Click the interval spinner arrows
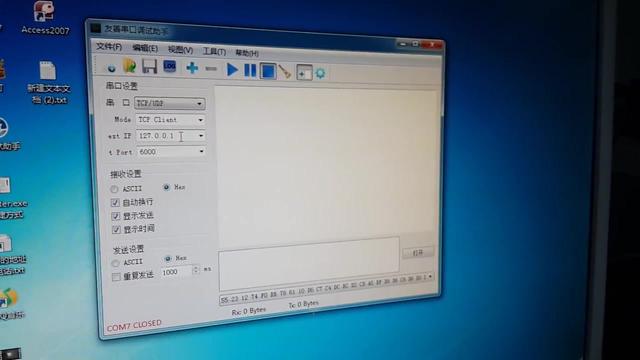The image size is (640, 360). (x=196, y=269)
